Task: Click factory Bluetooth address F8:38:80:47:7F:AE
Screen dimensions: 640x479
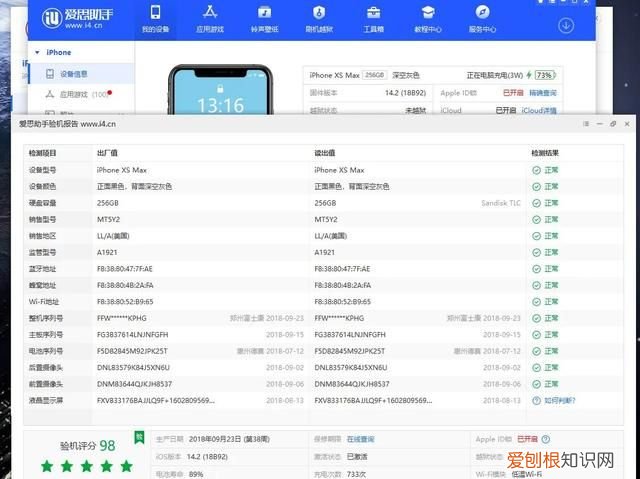Action: click(124, 269)
